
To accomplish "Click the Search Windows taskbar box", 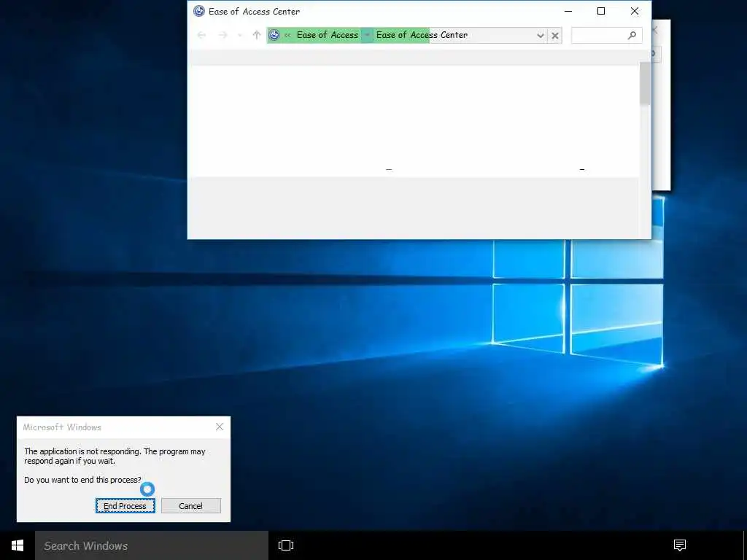I will coord(152,545).
